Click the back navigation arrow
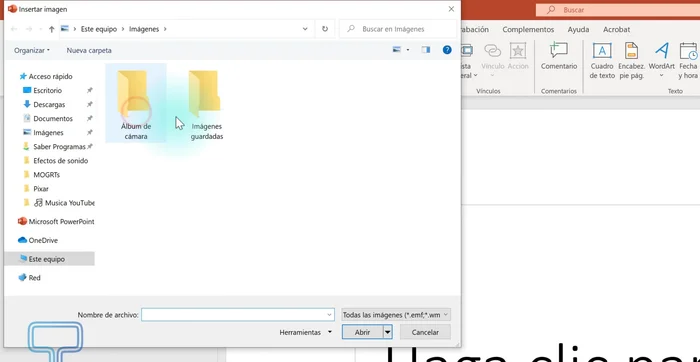 click(x=14, y=29)
